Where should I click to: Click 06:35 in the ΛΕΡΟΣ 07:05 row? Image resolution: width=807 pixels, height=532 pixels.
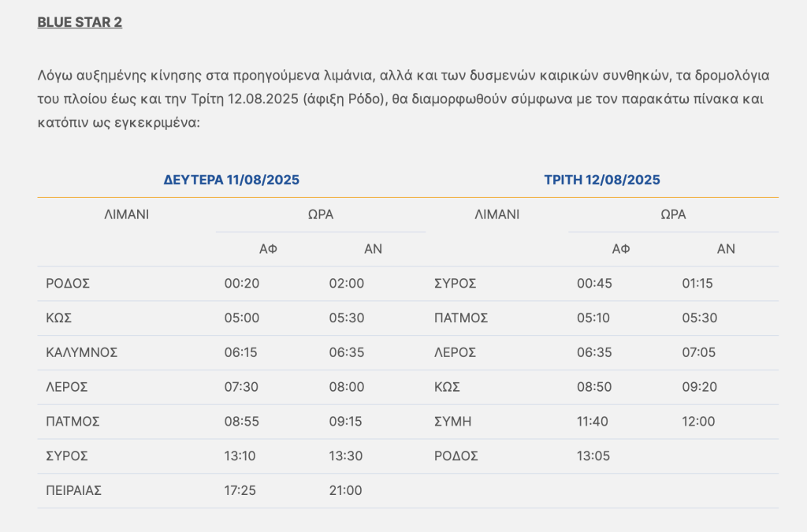tap(594, 352)
